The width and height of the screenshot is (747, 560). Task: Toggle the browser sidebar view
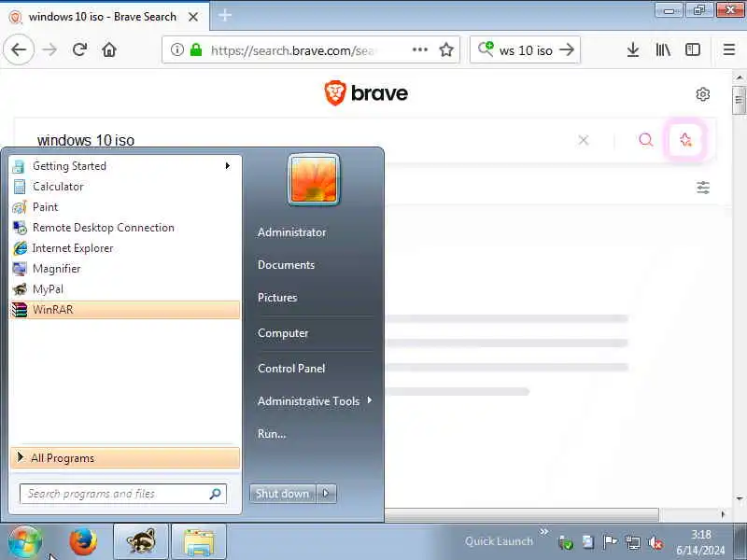(x=693, y=49)
